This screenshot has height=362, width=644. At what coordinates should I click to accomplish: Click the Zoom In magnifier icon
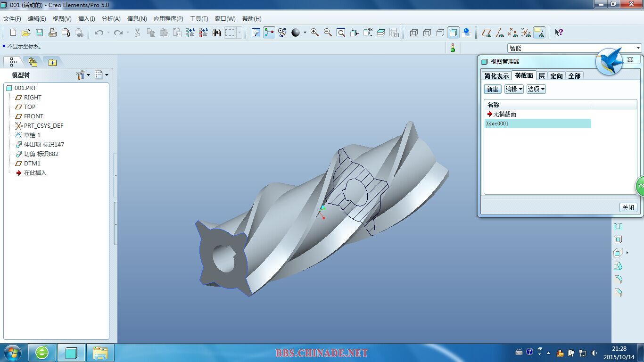tap(314, 33)
